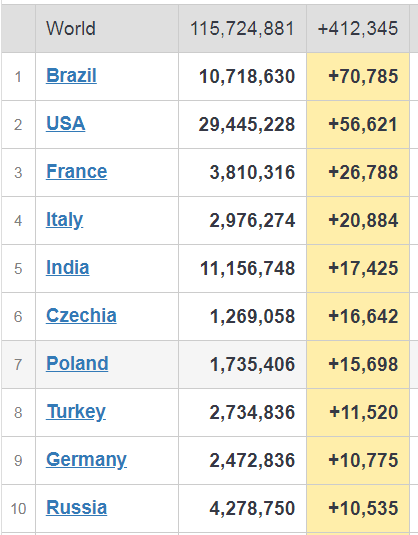Open the Russia country link

tap(76, 508)
